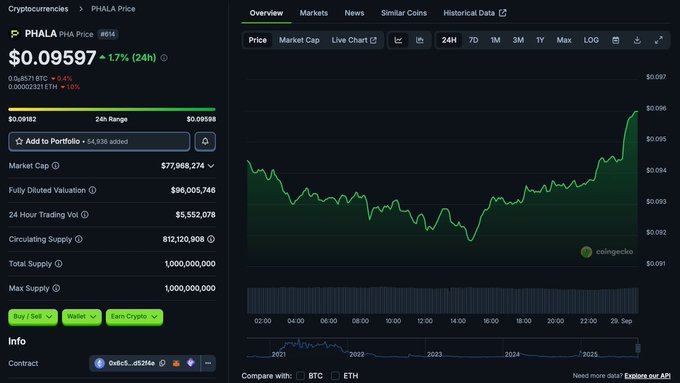
Task: Toggle LOG scale on chart
Action: pos(591,40)
